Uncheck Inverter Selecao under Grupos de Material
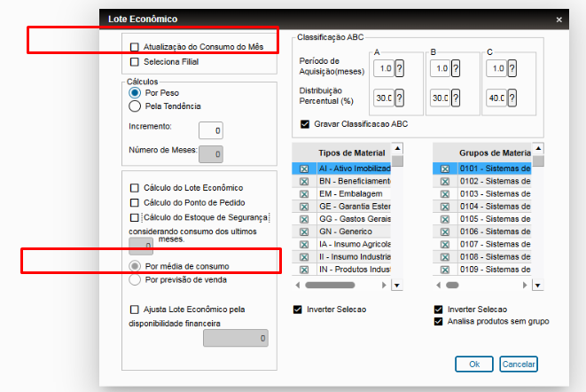The width and height of the screenshot is (586, 392). (438, 310)
